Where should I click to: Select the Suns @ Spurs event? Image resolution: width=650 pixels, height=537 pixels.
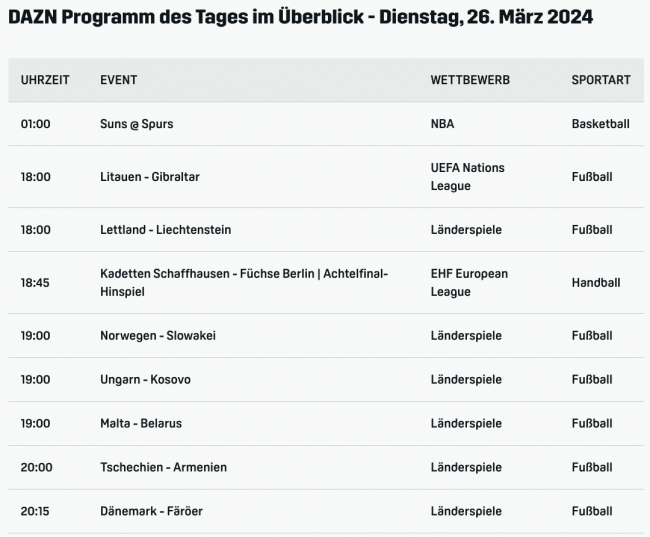coord(144,124)
